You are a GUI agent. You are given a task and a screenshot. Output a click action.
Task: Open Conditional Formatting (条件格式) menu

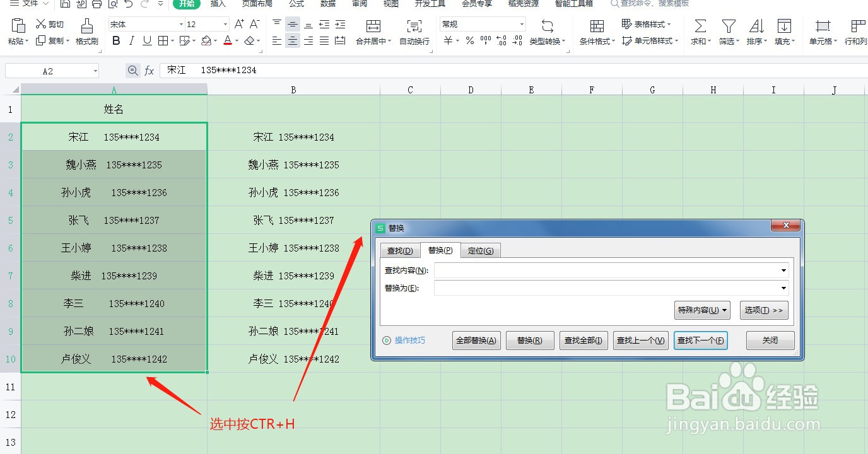(597, 41)
